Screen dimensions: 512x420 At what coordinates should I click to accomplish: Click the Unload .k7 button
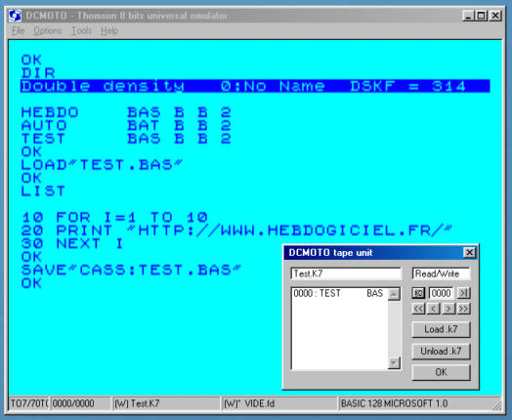pos(441,352)
